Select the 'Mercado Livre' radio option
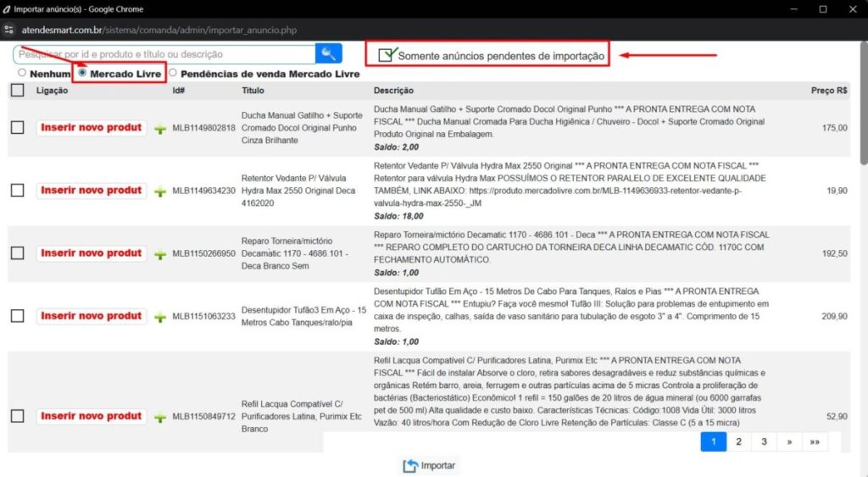868x477 pixels. pyautogui.click(x=82, y=73)
